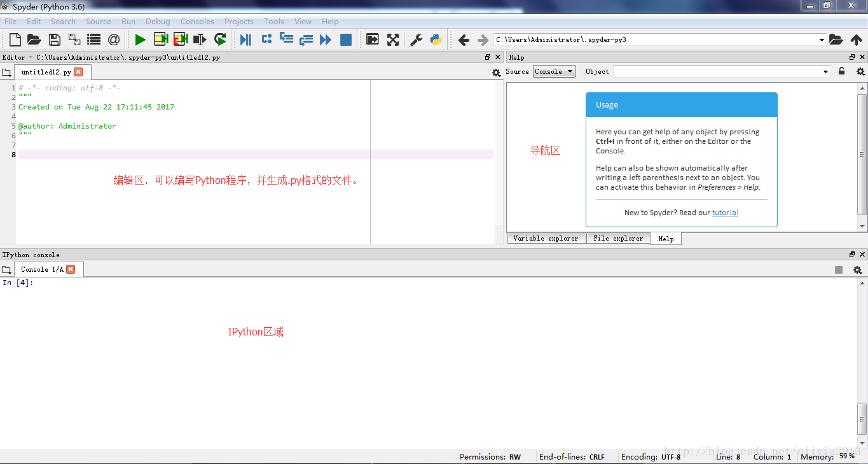Open the Run menu

tap(128, 21)
